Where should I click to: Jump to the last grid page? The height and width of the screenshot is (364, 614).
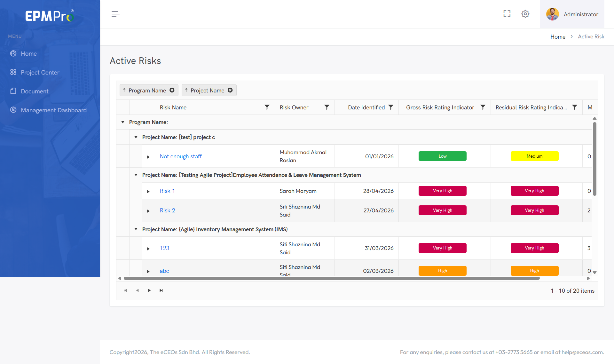pos(161,290)
